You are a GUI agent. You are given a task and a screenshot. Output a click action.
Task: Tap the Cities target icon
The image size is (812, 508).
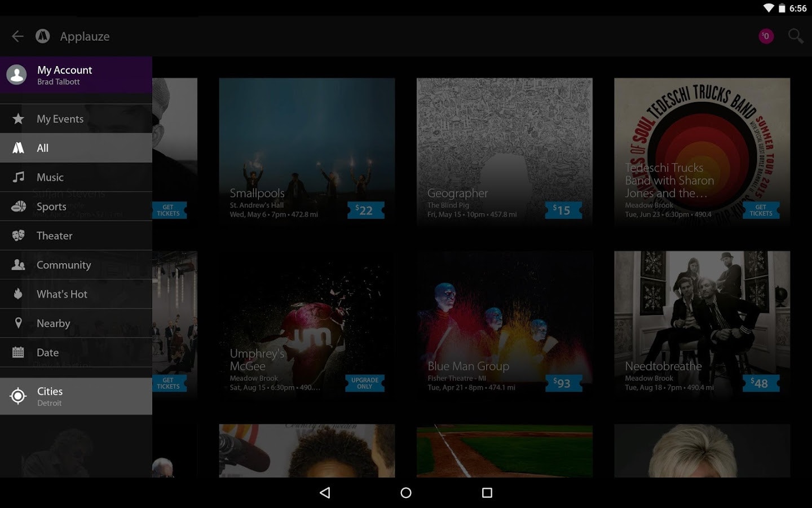tap(18, 396)
